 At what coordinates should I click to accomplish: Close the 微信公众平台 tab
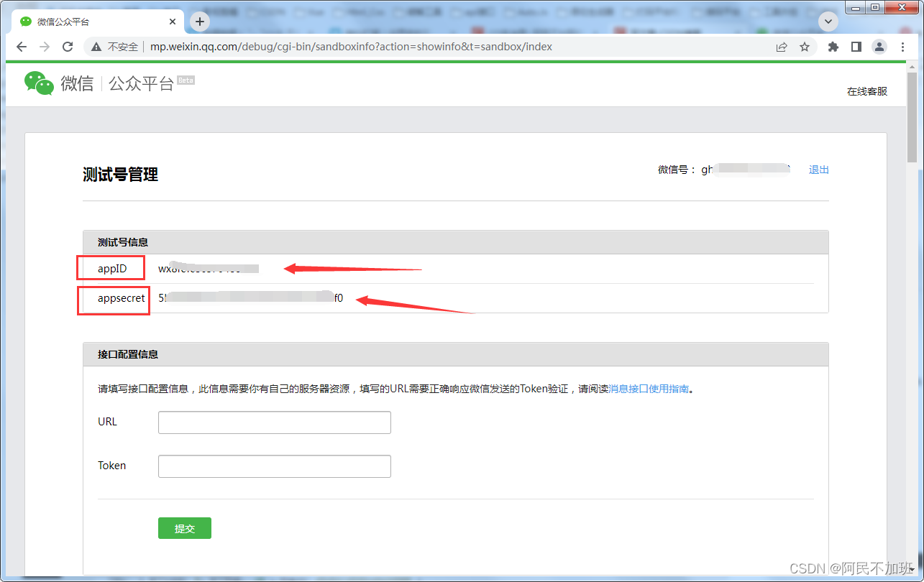173,22
